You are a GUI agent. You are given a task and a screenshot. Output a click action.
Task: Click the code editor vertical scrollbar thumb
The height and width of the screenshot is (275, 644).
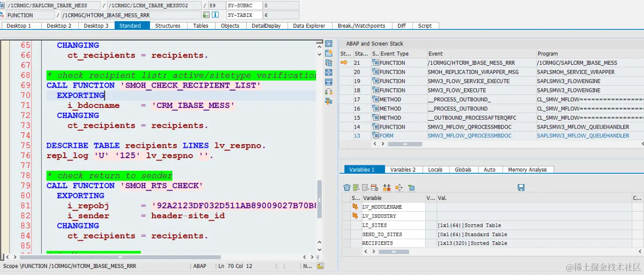coord(320,199)
